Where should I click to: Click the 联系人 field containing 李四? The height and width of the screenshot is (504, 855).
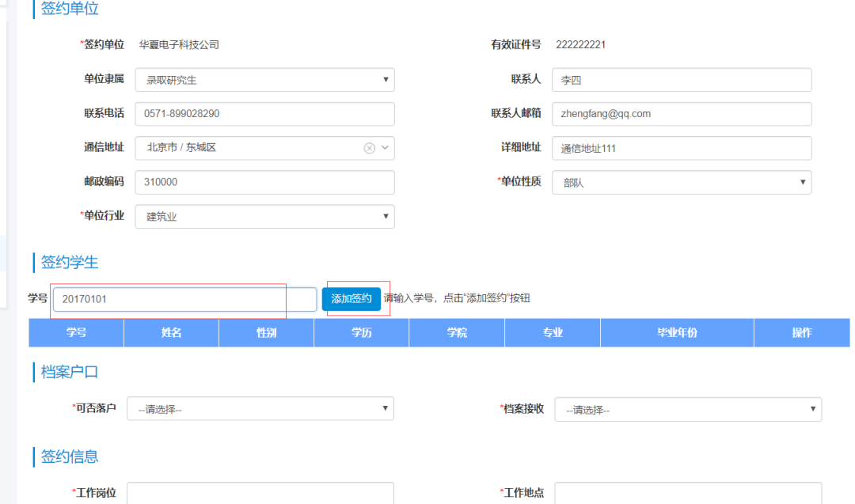(681, 80)
